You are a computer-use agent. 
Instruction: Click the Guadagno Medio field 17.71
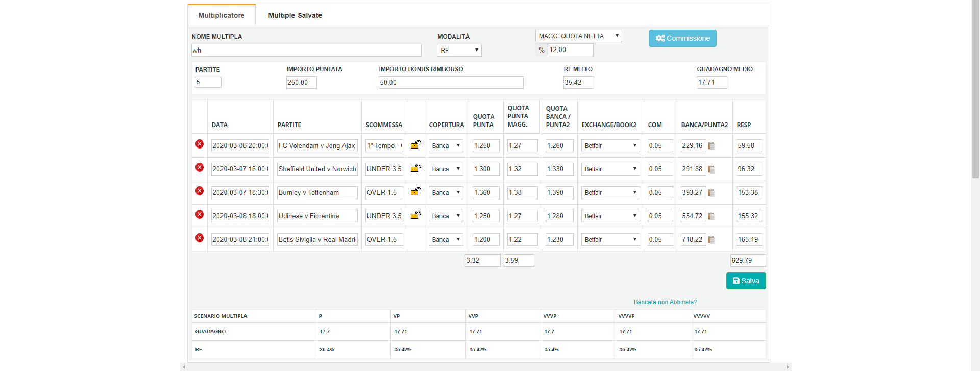click(712, 82)
